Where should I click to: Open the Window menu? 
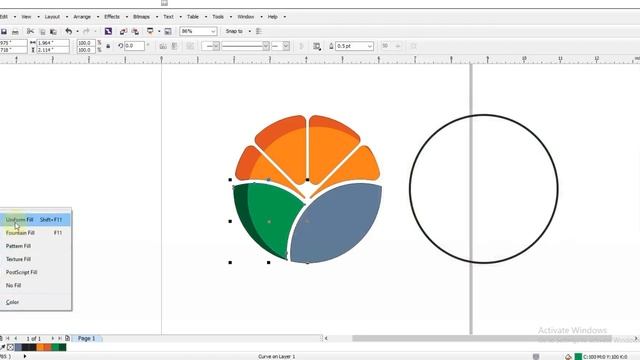pos(246,17)
